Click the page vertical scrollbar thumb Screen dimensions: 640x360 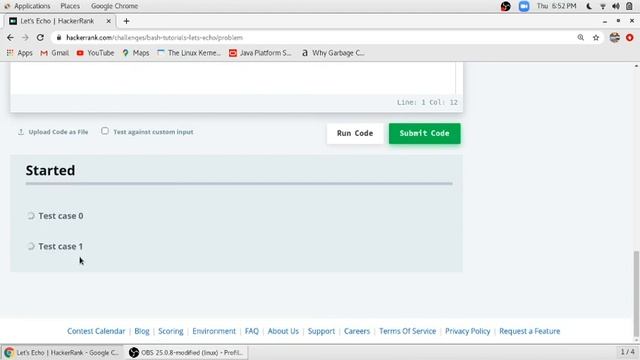[x=636, y=293]
